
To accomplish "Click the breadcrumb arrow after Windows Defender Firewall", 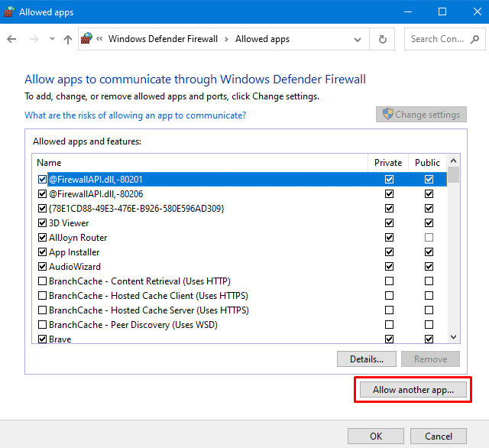I will (226, 39).
